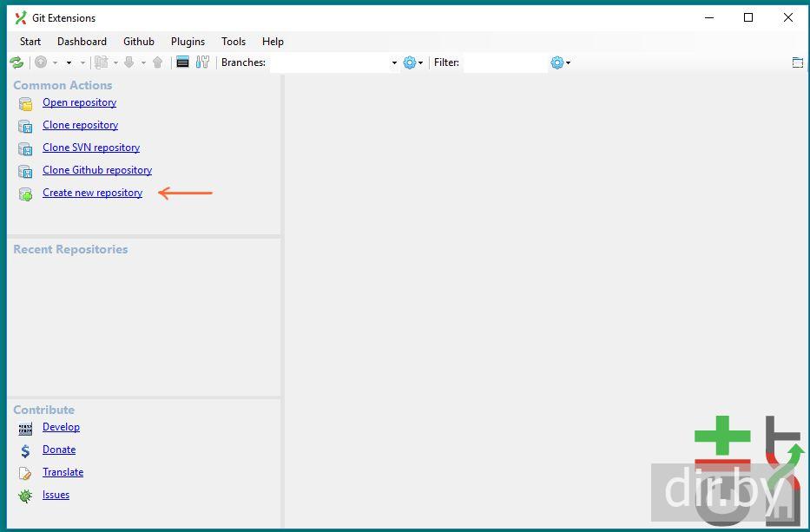Expand the Branches gear options arrow
The image size is (810, 532).
pos(420,63)
